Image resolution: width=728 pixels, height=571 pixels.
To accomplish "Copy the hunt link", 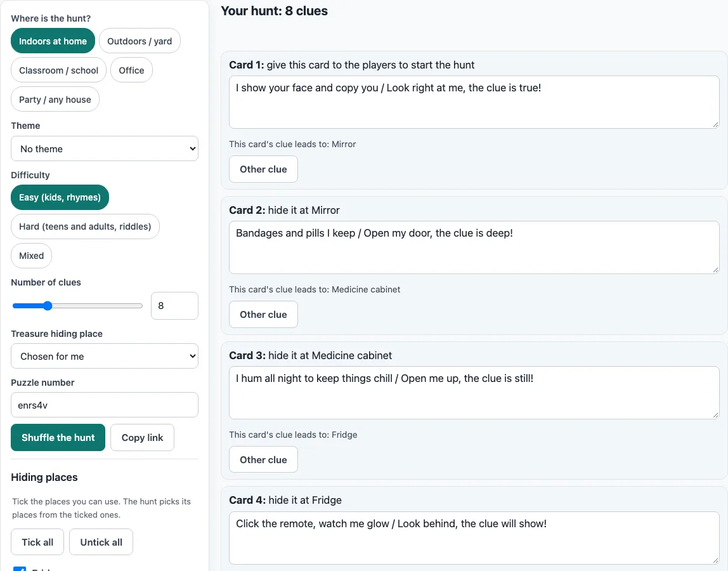I will pos(143,438).
